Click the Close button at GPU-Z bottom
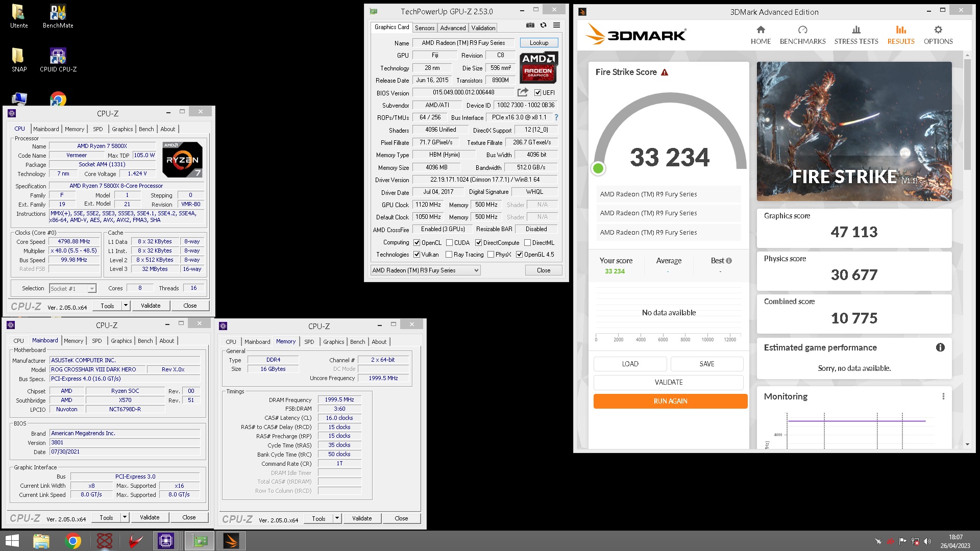980x551 pixels. (544, 270)
